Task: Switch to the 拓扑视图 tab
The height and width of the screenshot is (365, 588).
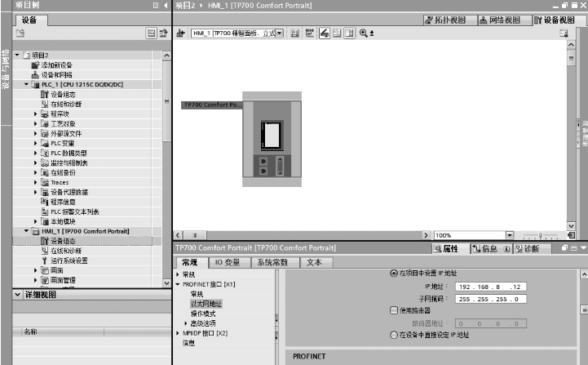Action: pos(449,20)
